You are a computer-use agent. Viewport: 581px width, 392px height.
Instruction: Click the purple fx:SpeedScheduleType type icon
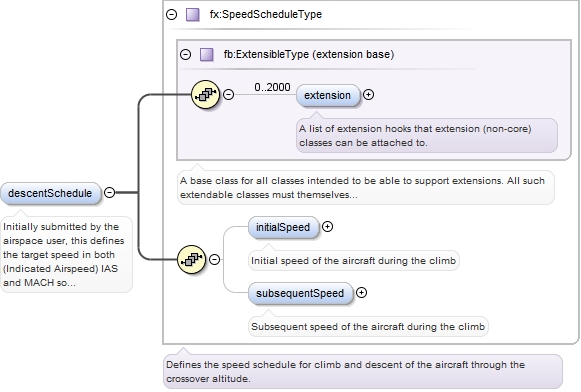point(193,14)
